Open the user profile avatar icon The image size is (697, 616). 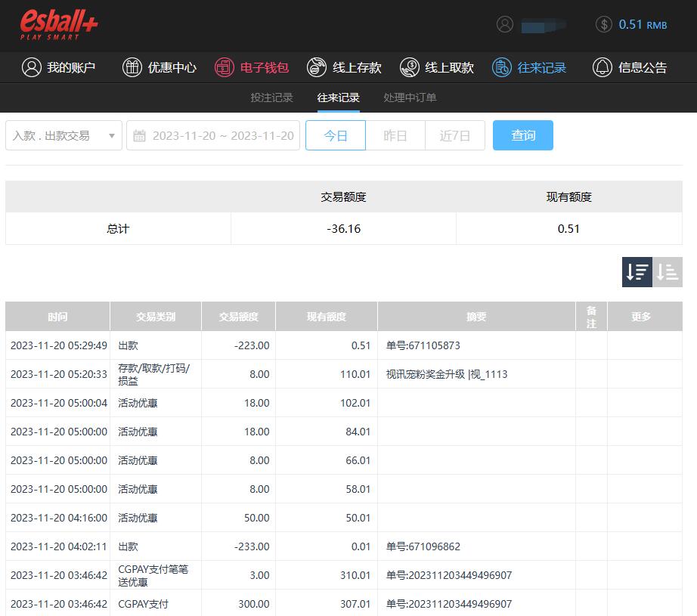tap(505, 24)
